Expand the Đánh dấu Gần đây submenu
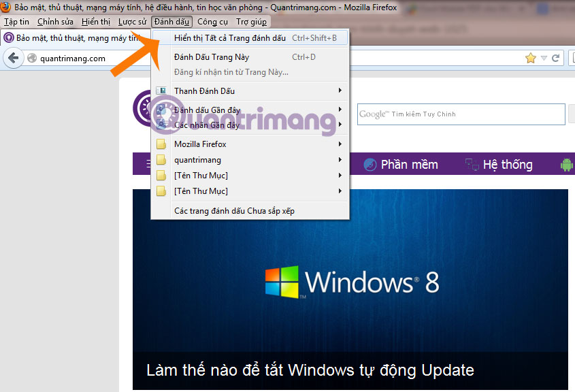The width and height of the screenshot is (575, 392). click(x=204, y=108)
